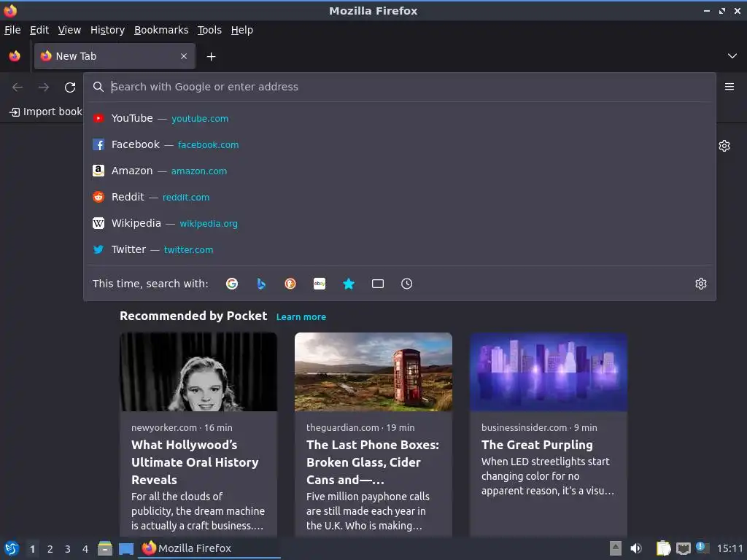Select the Twitter suggestion row
Image resolution: width=747 pixels, height=560 pixels.
click(x=400, y=249)
